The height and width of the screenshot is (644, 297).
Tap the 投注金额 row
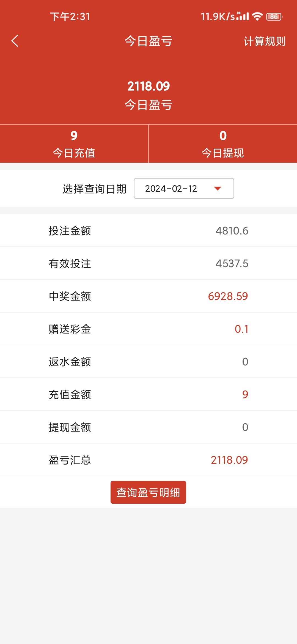pos(148,231)
